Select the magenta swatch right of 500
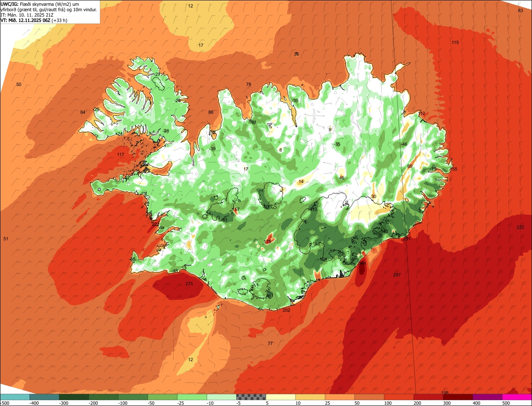 click(x=517, y=397)
